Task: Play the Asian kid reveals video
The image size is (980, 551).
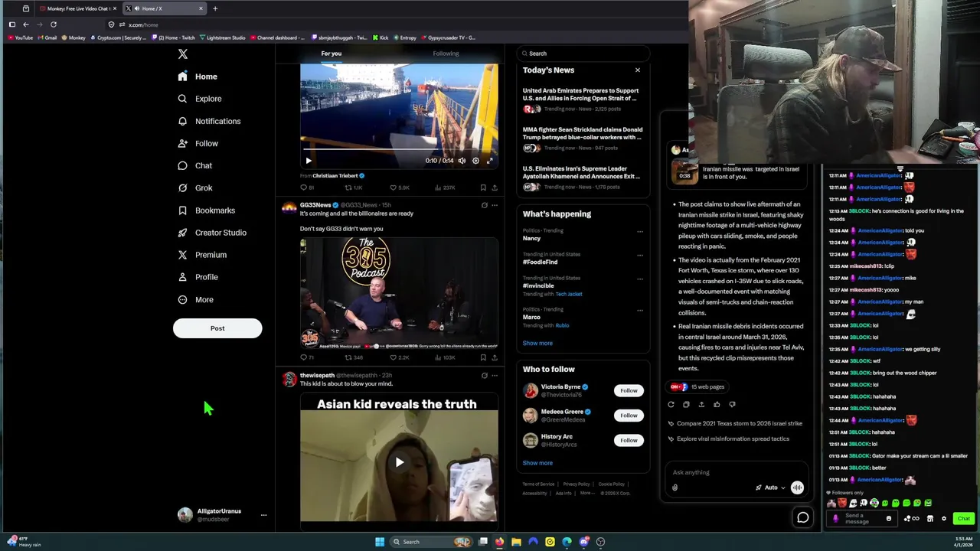Action: pyautogui.click(x=399, y=462)
